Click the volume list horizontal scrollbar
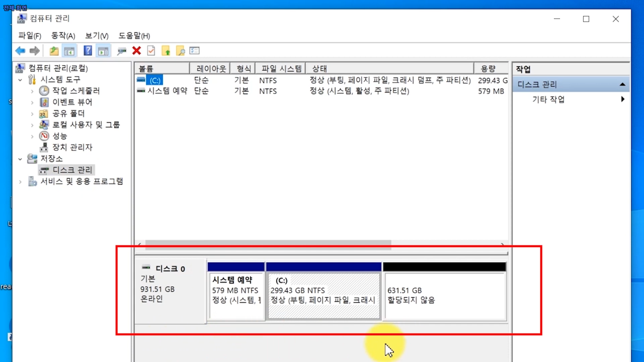The height and width of the screenshot is (362, 644). coord(268,245)
